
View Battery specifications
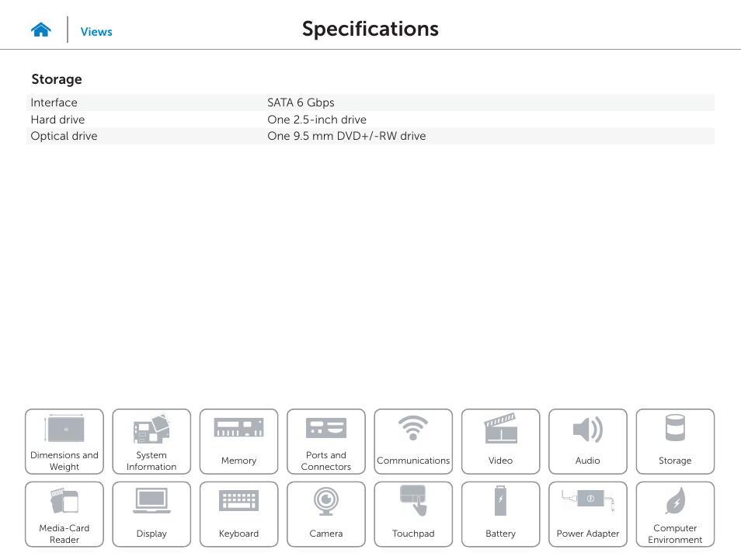point(500,514)
